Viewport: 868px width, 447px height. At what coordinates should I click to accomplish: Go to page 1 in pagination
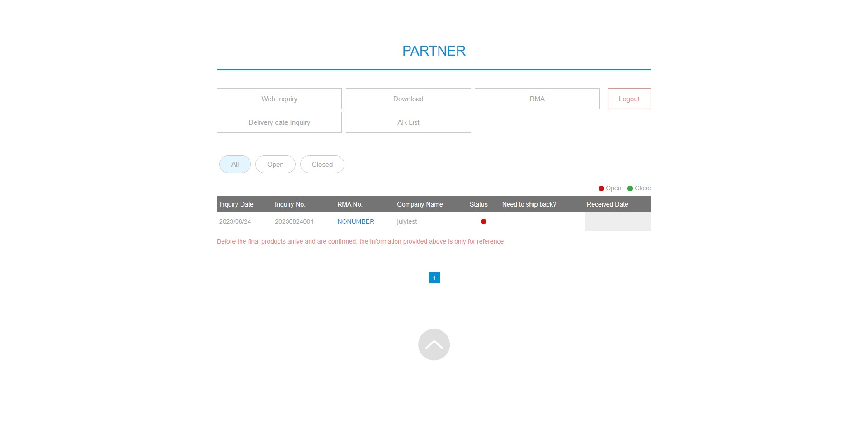[x=434, y=278]
